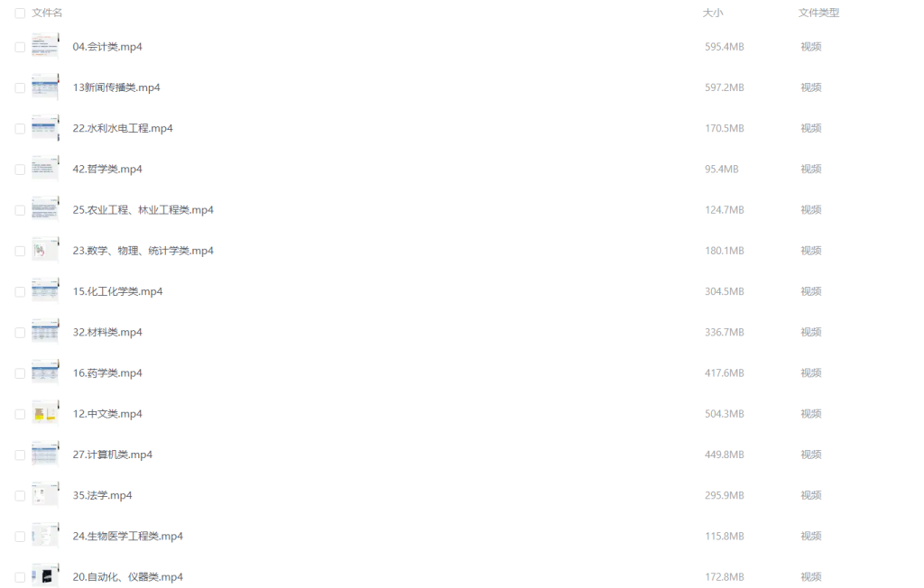Click thumbnail icon of 35.法学.mp4
Viewport: 924px width, 588px height.
[x=45, y=495]
